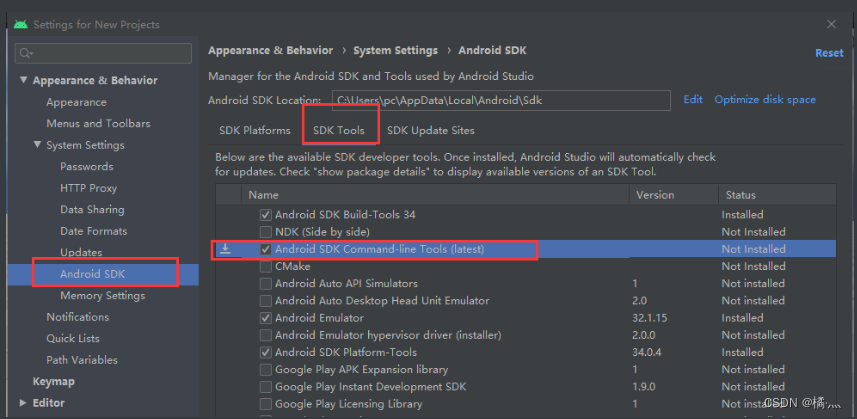Click Not Installed status of CMake row
This screenshot has height=419, width=857.
[753, 267]
